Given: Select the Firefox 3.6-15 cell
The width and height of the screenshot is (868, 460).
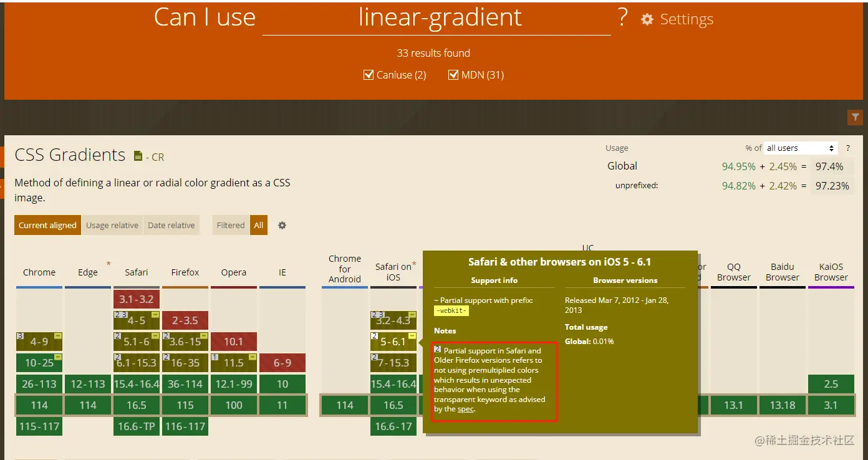Looking at the screenshot, I should (185, 342).
